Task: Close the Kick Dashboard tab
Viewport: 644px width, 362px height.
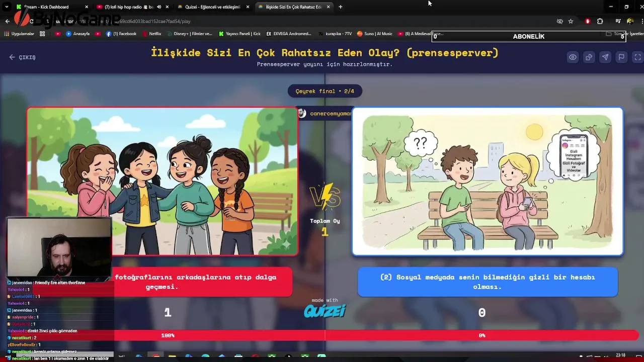Action: pos(87,7)
